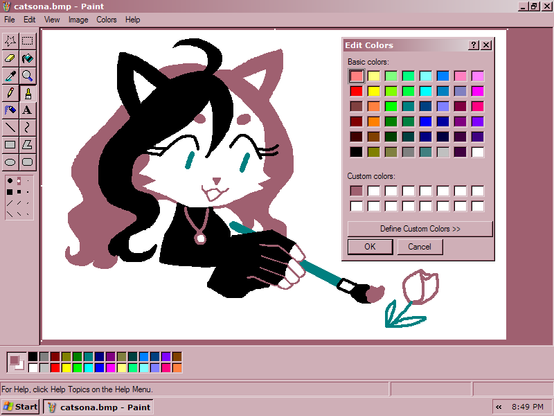Click the catsona.bmp taskbar button

[99, 407]
